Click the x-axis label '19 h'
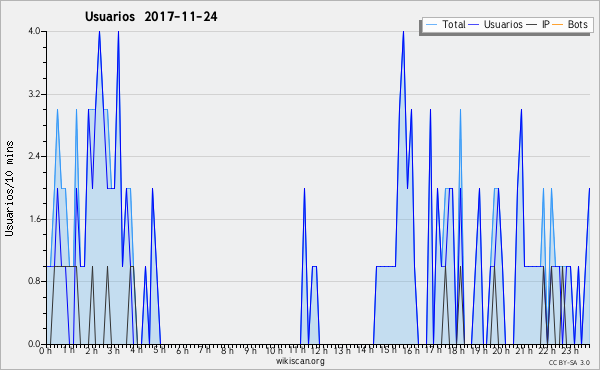This screenshot has height=370, width=600. click(478, 351)
